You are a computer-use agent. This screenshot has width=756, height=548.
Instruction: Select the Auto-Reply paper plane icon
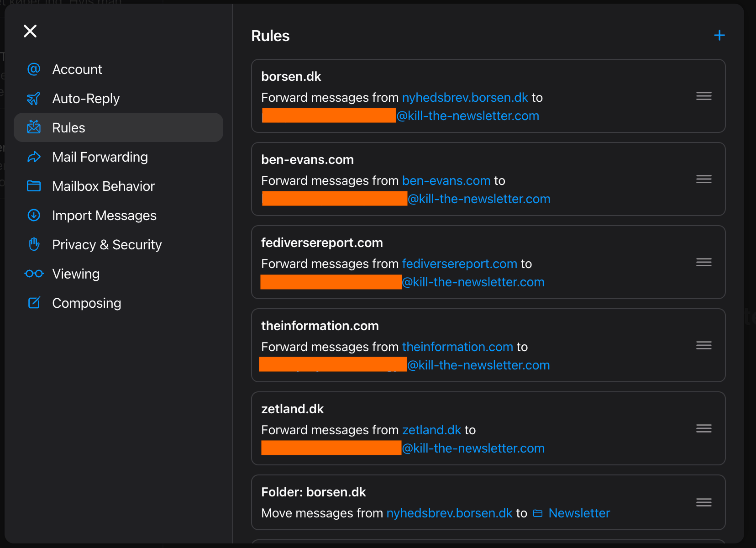(x=34, y=98)
